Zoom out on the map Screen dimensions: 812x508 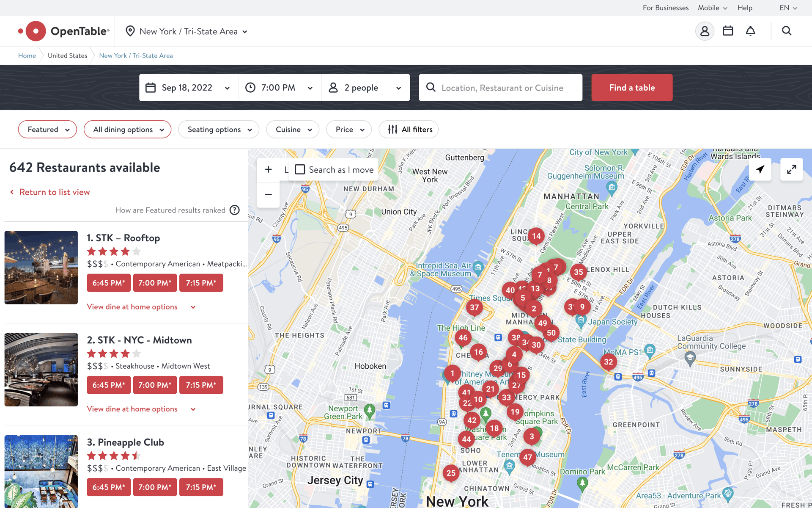coord(268,195)
